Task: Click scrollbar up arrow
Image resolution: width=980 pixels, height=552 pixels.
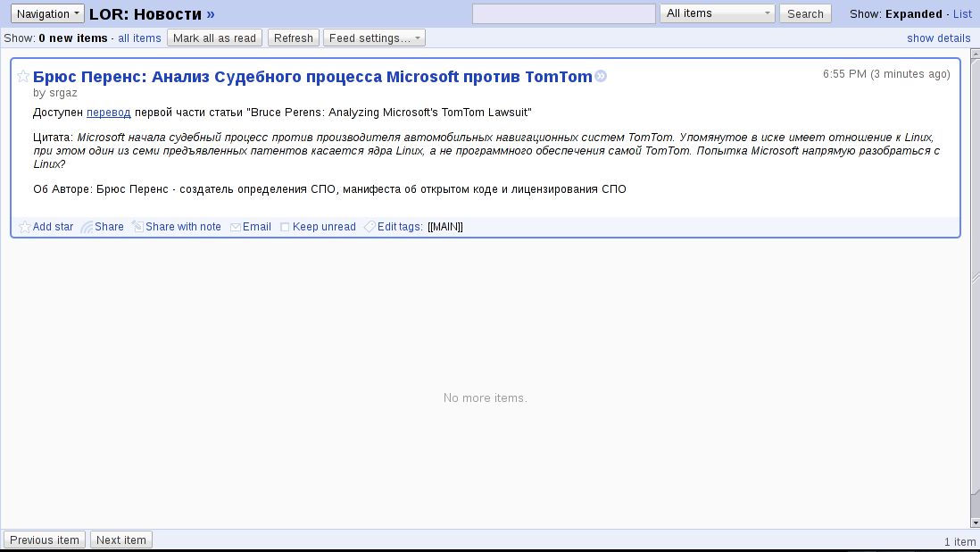Action: 975,54
